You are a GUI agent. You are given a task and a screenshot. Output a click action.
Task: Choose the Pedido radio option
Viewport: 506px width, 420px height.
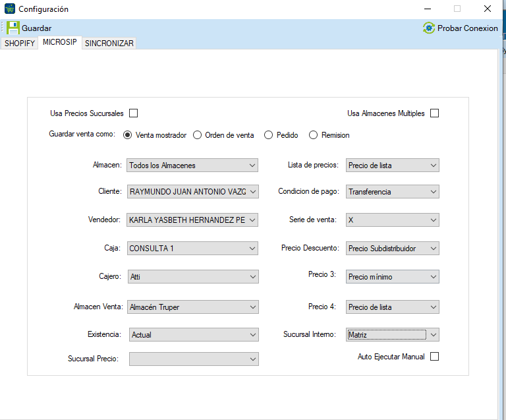(269, 135)
